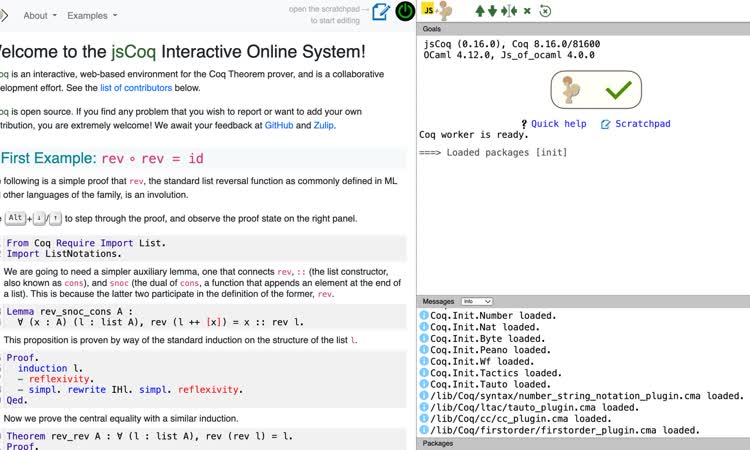Screen dimensions: 750x450
Task: Step down with the green down arrow
Action: pyautogui.click(x=492, y=11)
